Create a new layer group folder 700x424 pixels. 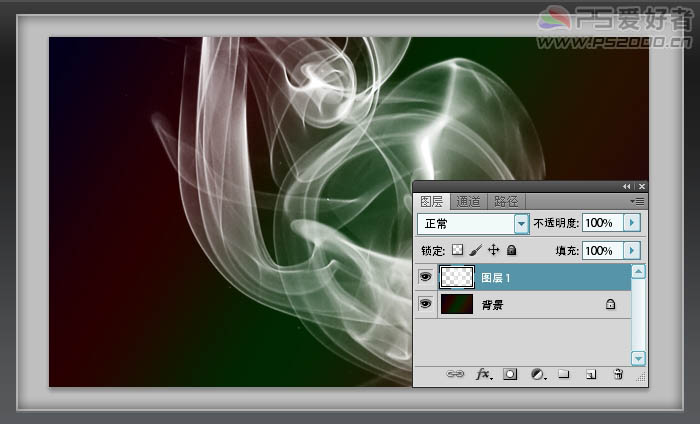point(564,374)
